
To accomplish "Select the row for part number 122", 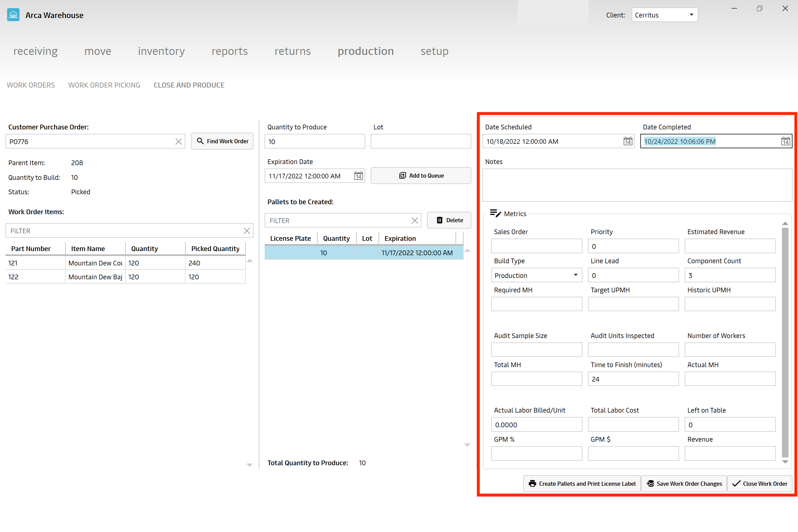I will click(126, 277).
